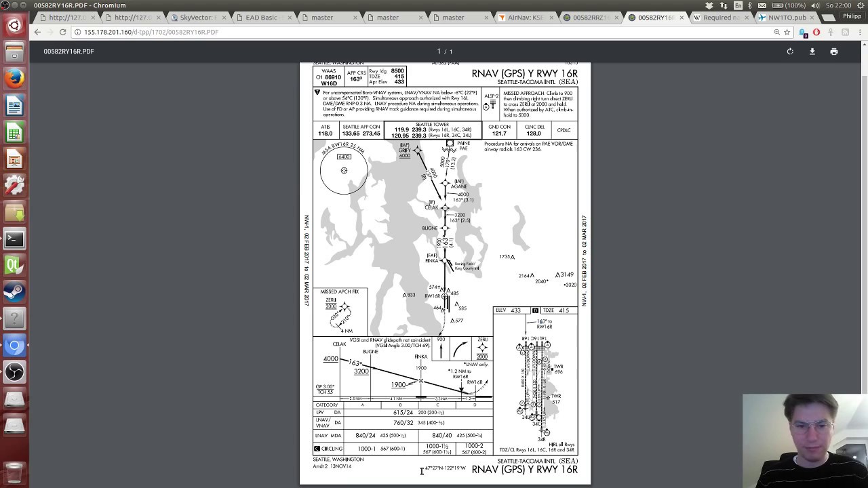This screenshot has height=488, width=868.
Task: Focus Chromium icon in launcher
Action: pyautogui.click(x=14, y=346)
